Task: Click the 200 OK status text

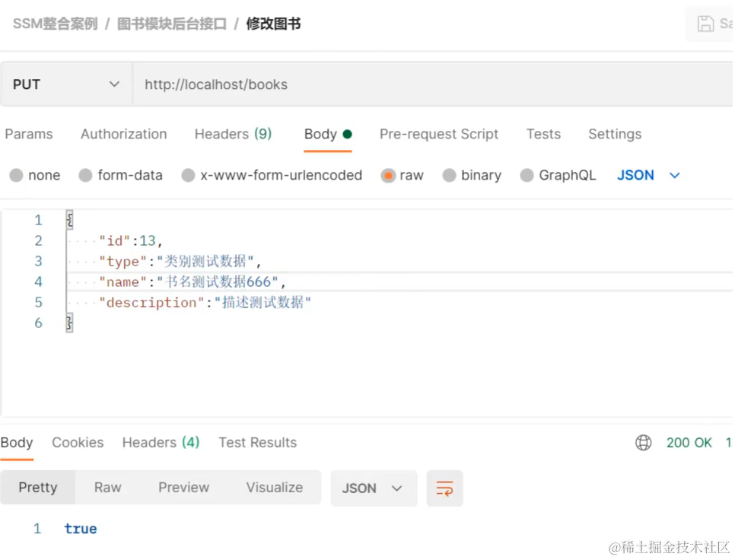Action: [x=689, y=442]
